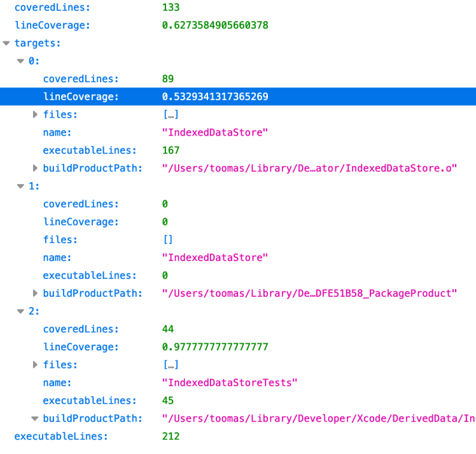Screen dimensions: 476x454
Task: Select lineCoverage value 0.6273584905660378
Action: 215,25
